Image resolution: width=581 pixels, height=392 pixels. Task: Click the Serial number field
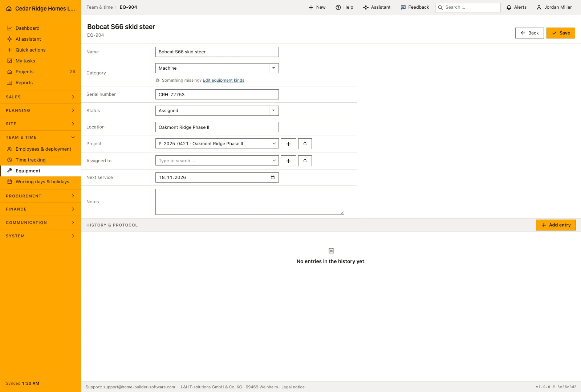pyautogui.click(x=217, y=94)
